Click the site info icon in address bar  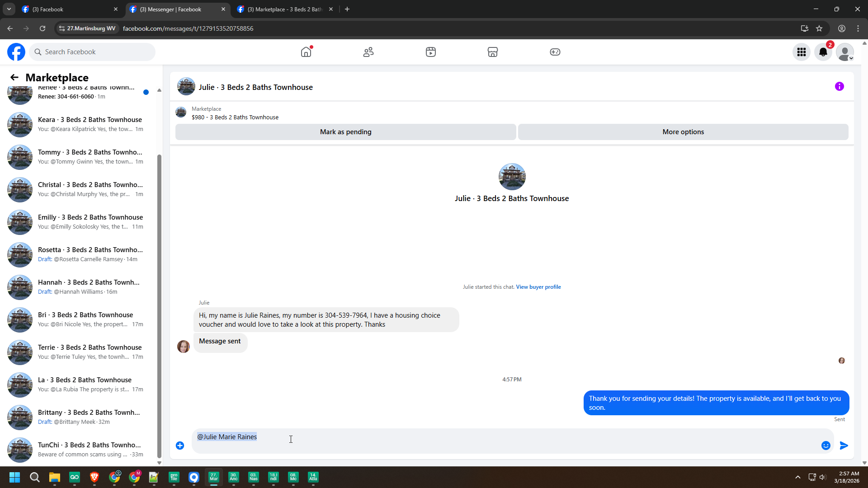point(62,28)
